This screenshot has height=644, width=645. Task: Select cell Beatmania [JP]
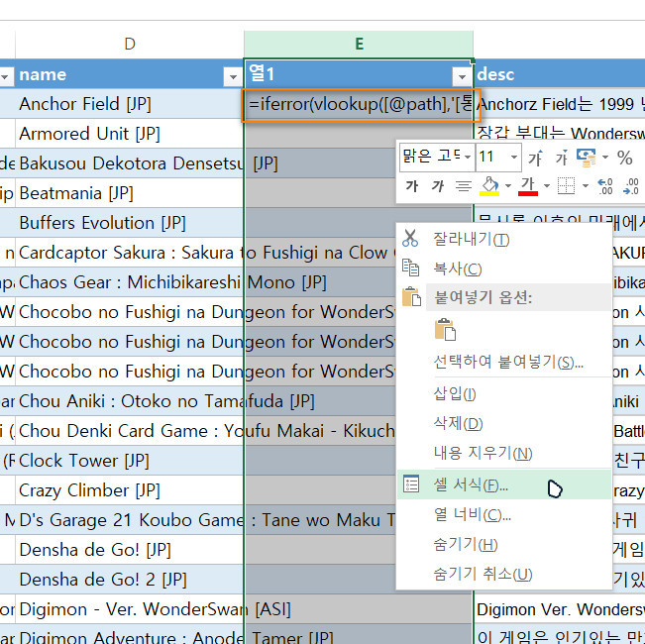coord(130,193)
